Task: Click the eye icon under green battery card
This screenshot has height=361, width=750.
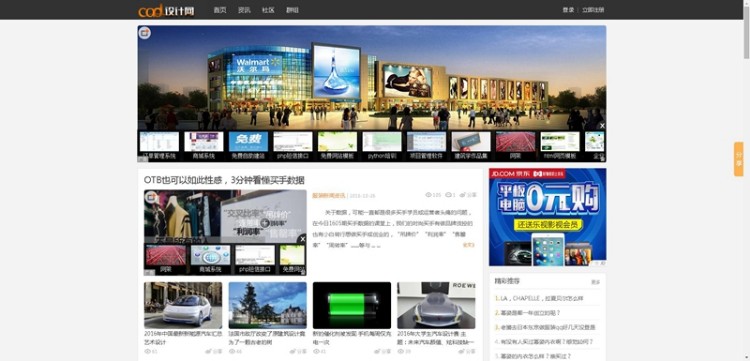Action: 317,351
